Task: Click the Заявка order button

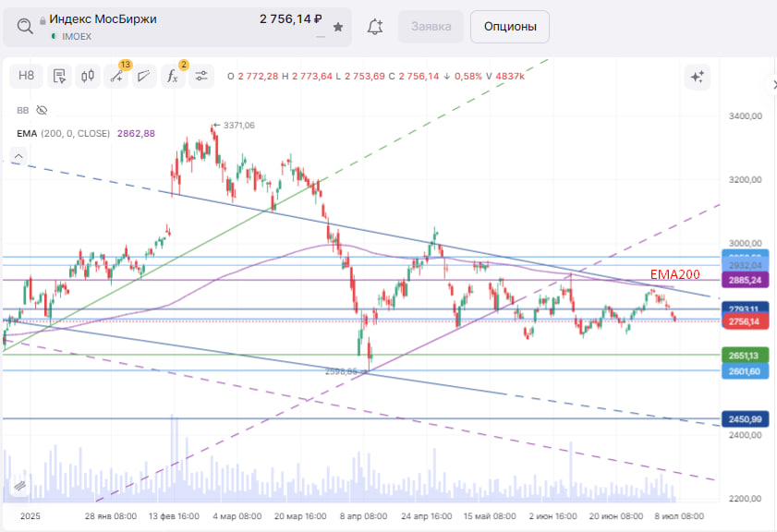Action: click(431, 27)
